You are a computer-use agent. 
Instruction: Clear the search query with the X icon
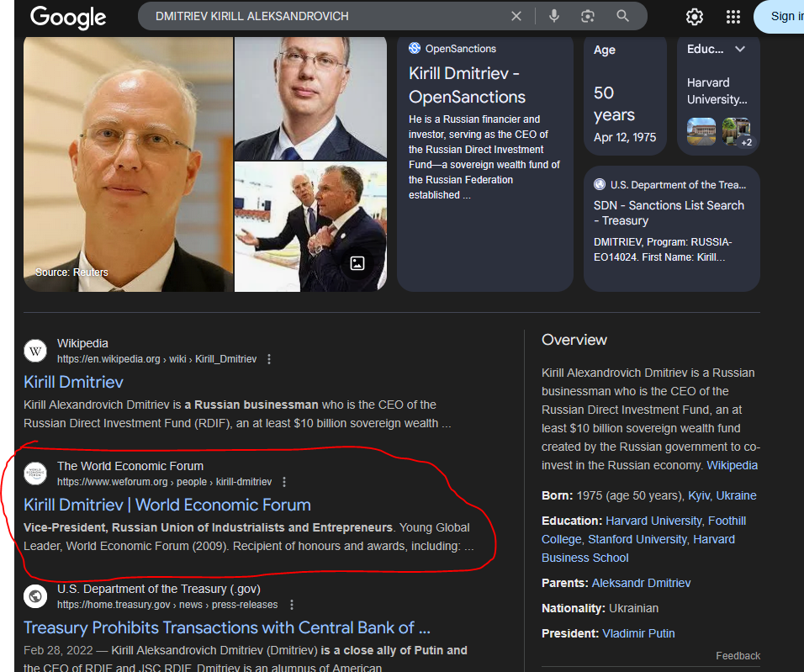click(x=516, y=16)
